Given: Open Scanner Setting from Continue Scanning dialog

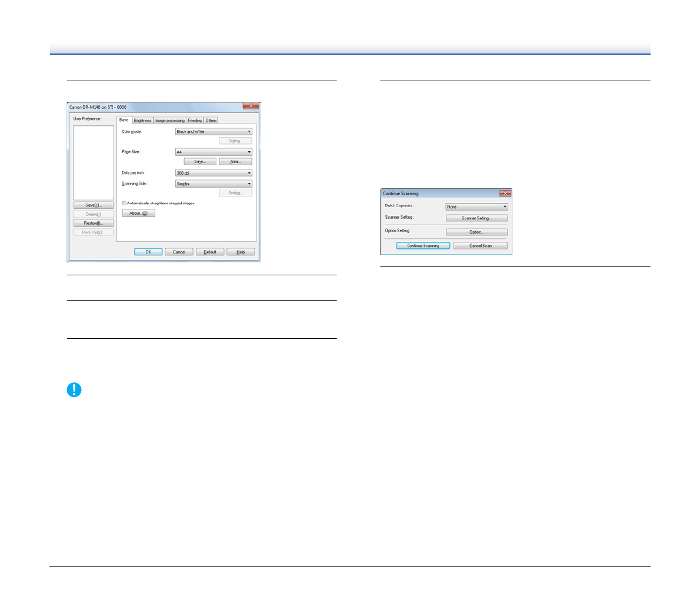Looking at the screenshot, I should [x=476, y=218].
